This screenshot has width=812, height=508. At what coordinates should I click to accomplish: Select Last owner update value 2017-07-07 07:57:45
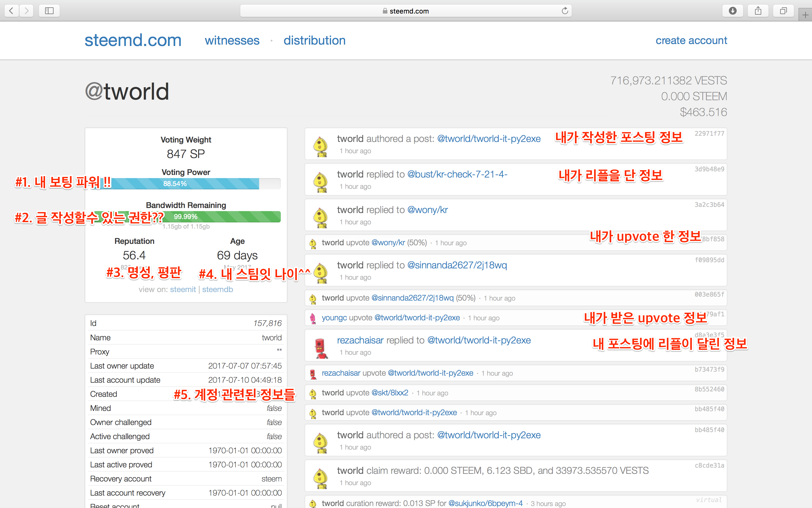(x=245, y=366)
